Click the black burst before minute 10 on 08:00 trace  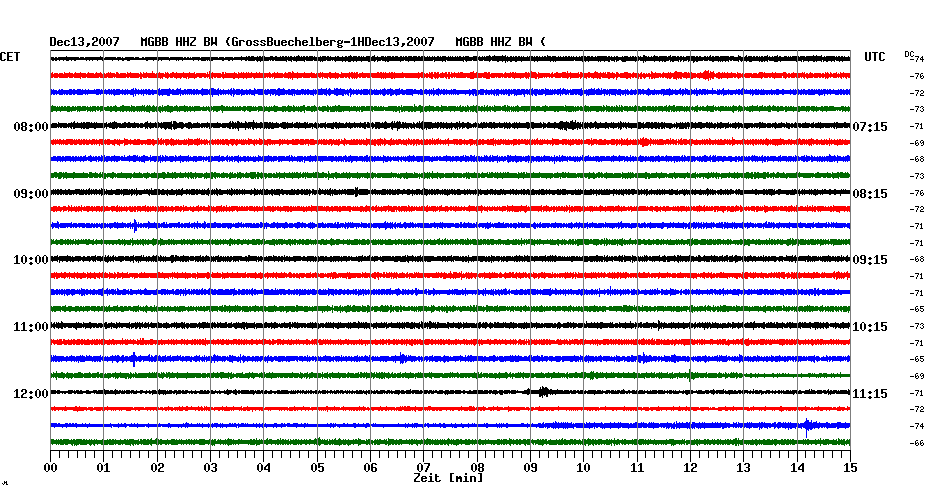point(568,125)
